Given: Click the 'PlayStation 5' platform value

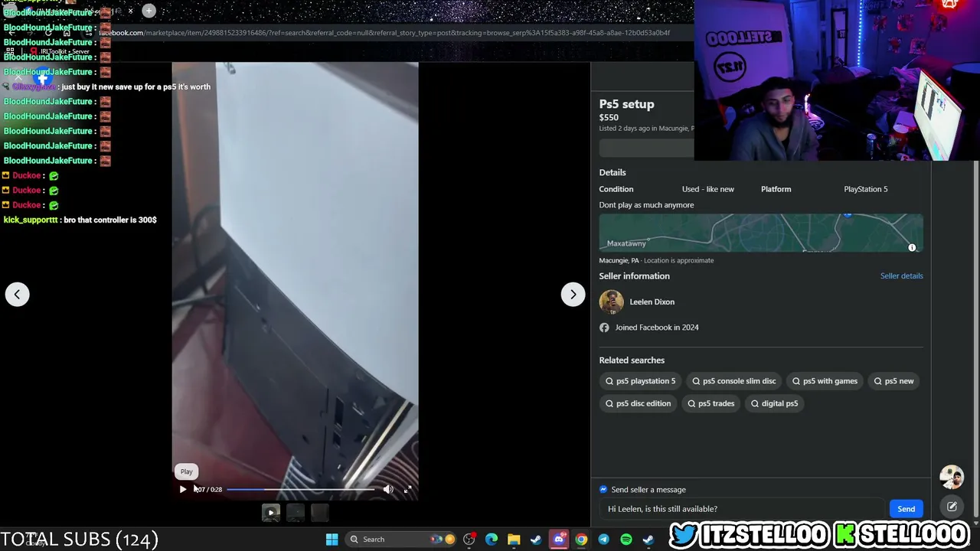Looking at the screenshot, I should pyautogui.click(x=865, y=189).
